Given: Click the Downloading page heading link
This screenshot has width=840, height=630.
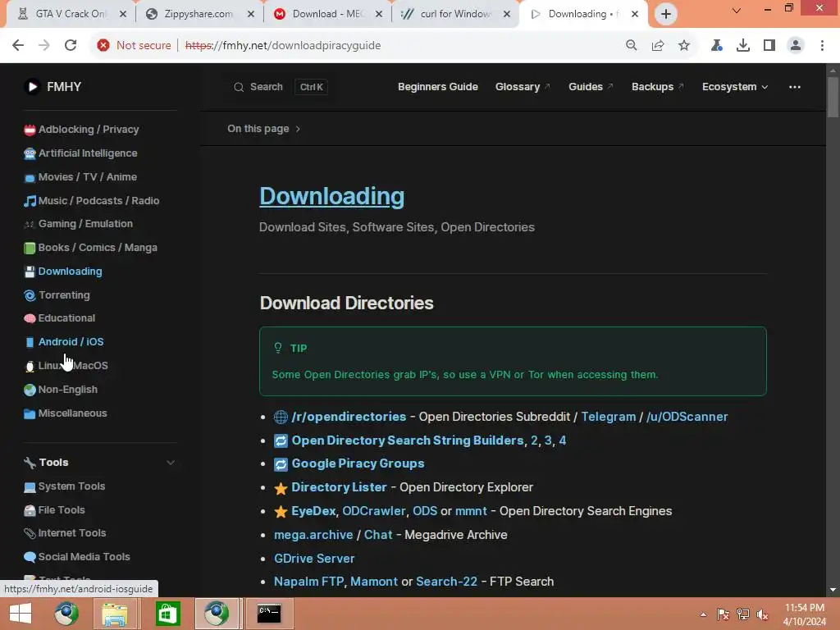Looking at the screenshot, I should (x=331, y=196).
